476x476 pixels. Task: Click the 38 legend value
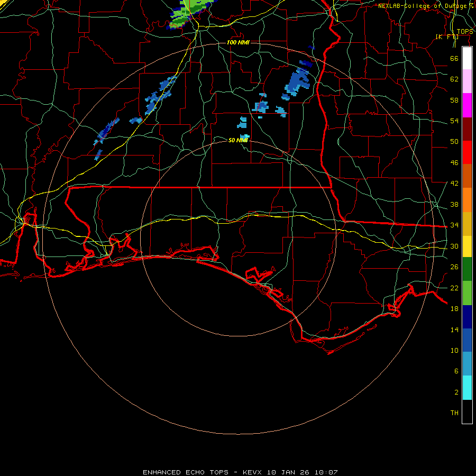454,204
